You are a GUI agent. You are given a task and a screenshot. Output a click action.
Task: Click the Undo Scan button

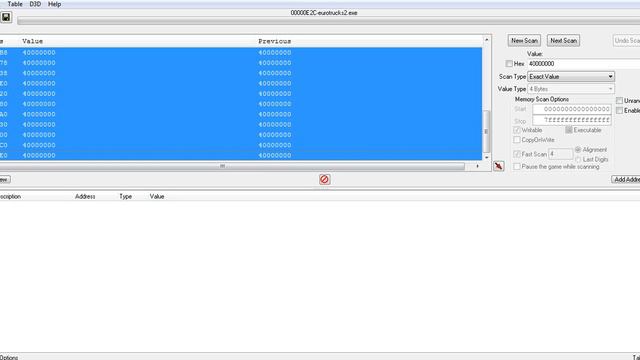point(627,40)
